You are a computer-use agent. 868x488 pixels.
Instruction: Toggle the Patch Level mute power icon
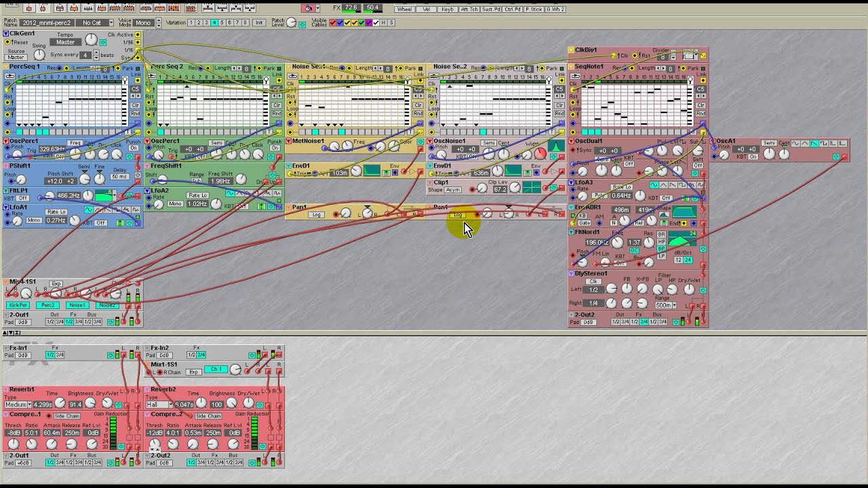[302, 24]
